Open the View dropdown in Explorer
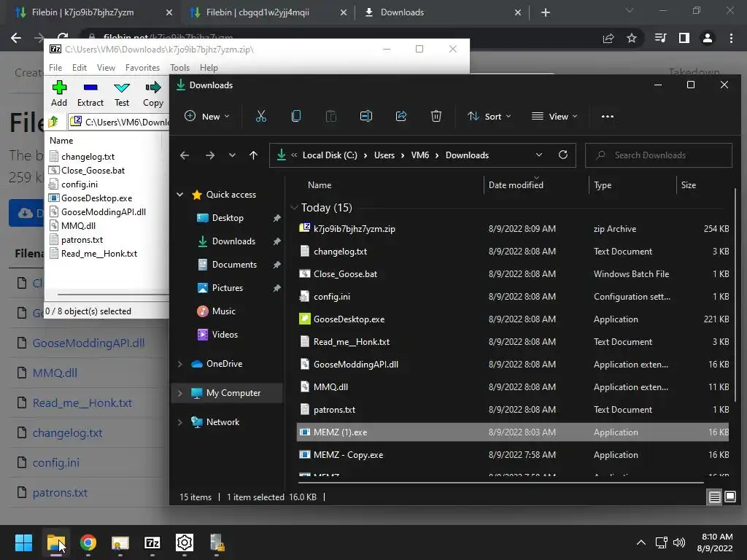Image resolution: width=747 pixels, height=560 pixels. (x=554, y=116)
